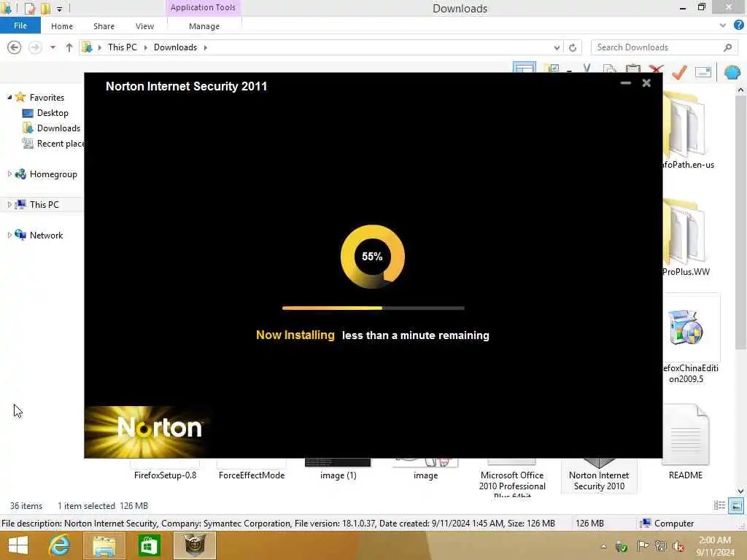
Task: Click the This PC breadcrumb
Action: pyautogui.click(x=122, y=47)
